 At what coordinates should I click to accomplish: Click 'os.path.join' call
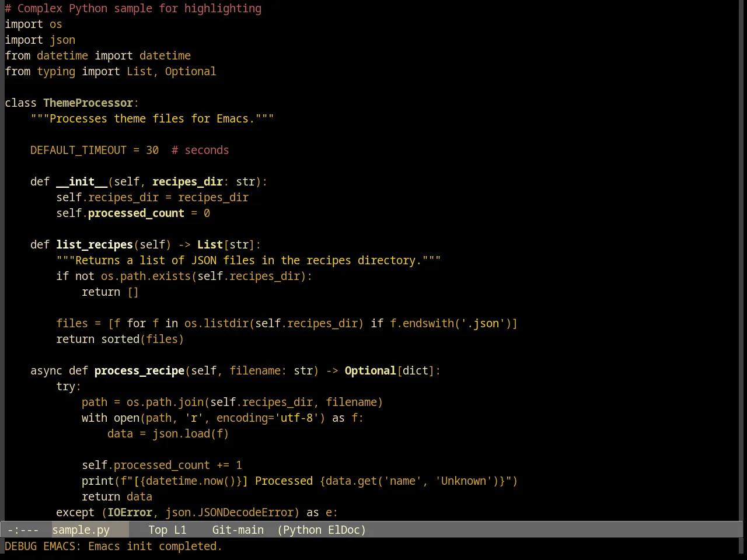pos(165,402)
